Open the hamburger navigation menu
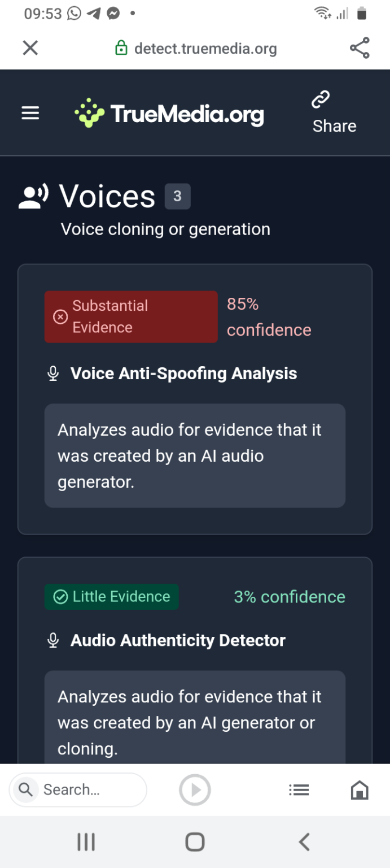Image resolution: width=390 pixels, height=868 pixels. point(30,113)
